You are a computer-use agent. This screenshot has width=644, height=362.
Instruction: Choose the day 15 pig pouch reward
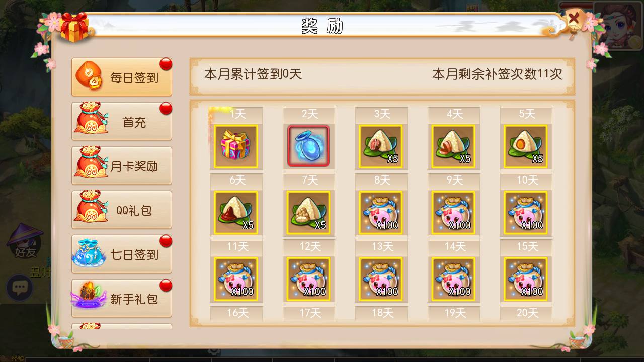coord(526,279)
